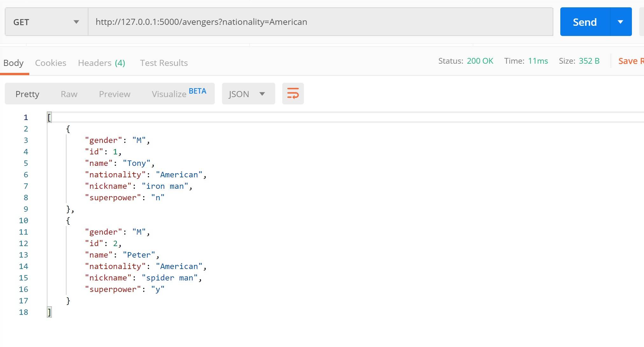Viewport: 644px width, 347px height.
Task: Click the "spider man" nickname value
Action: point(170,278)
